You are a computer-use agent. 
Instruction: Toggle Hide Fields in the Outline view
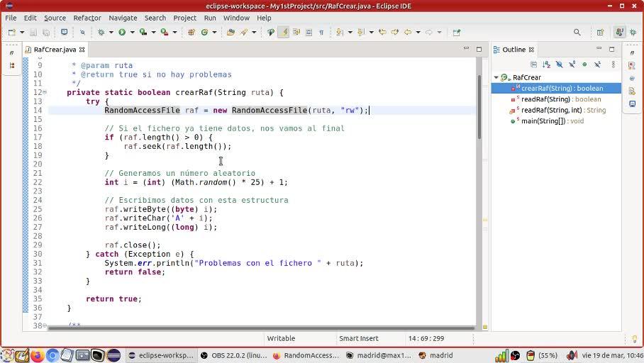point(559,65)
